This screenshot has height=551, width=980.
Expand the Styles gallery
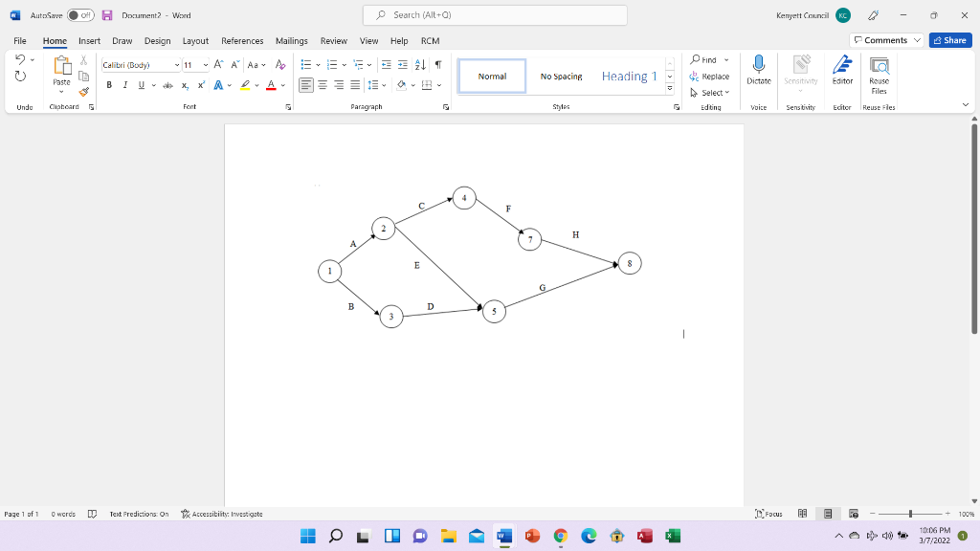tap(669, 89)
